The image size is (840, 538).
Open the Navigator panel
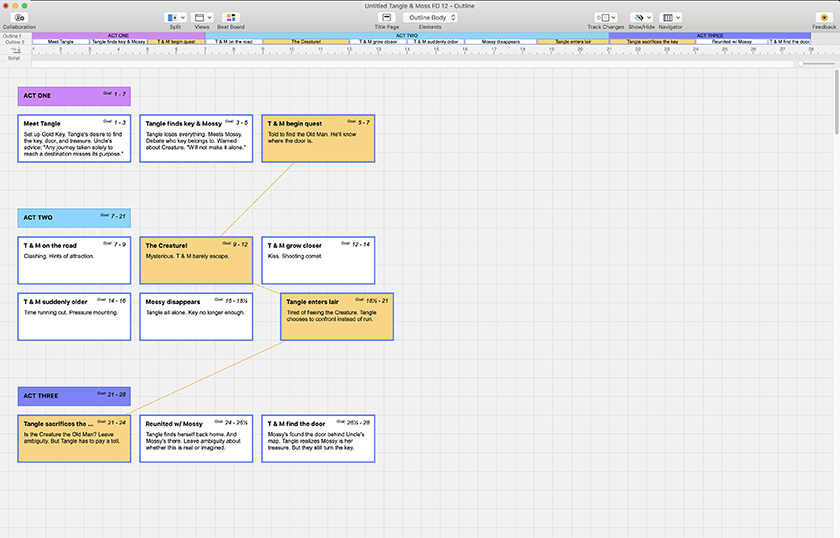670,17
